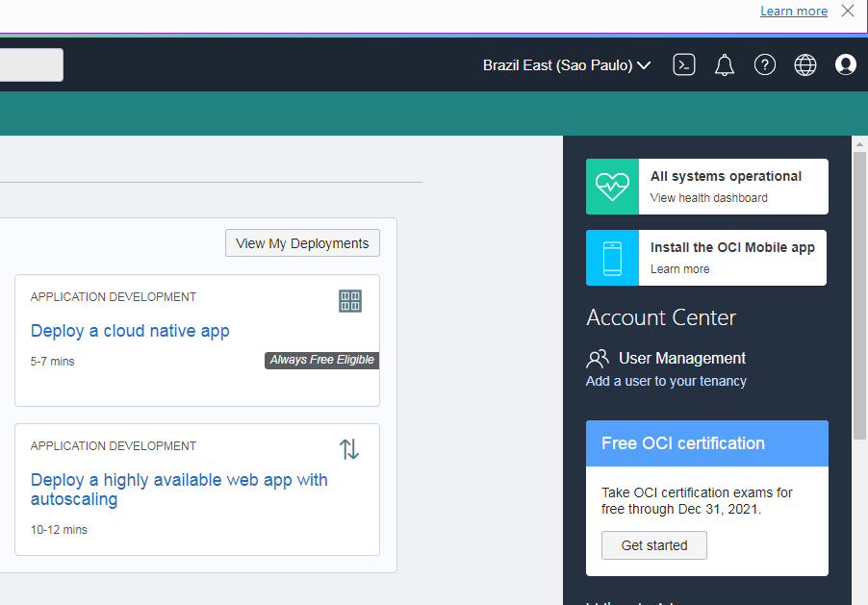Click the mobile phone OCI app icon
Viewport: 868px width, 605px height.
(x=612, y=258)
